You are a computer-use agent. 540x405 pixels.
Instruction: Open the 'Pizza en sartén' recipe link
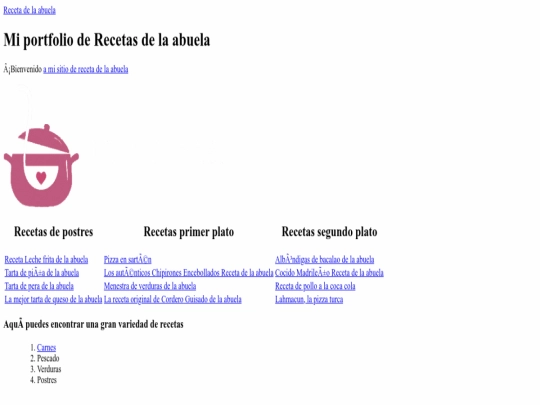click(128, 260)
